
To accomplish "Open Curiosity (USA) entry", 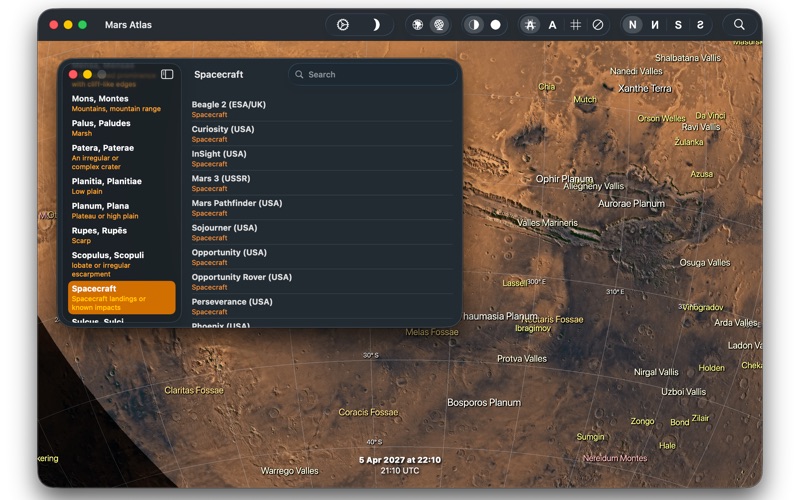I will (322, 134).
